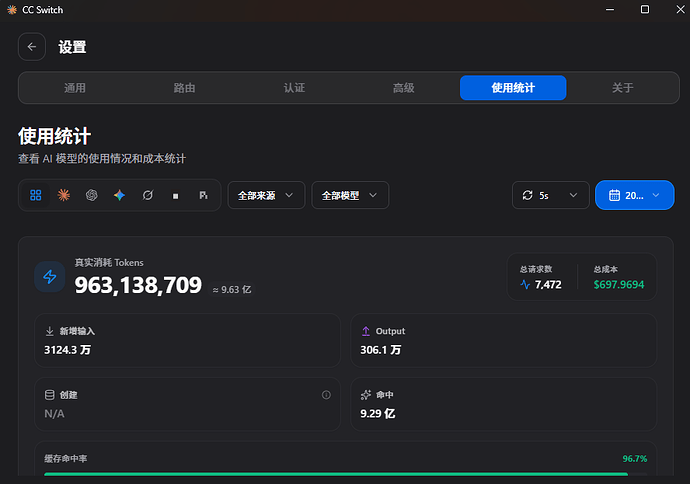This screenshot has height=484, width=690.
Task: Click the calendar icon in date button
Action: (x=614, y=195)
